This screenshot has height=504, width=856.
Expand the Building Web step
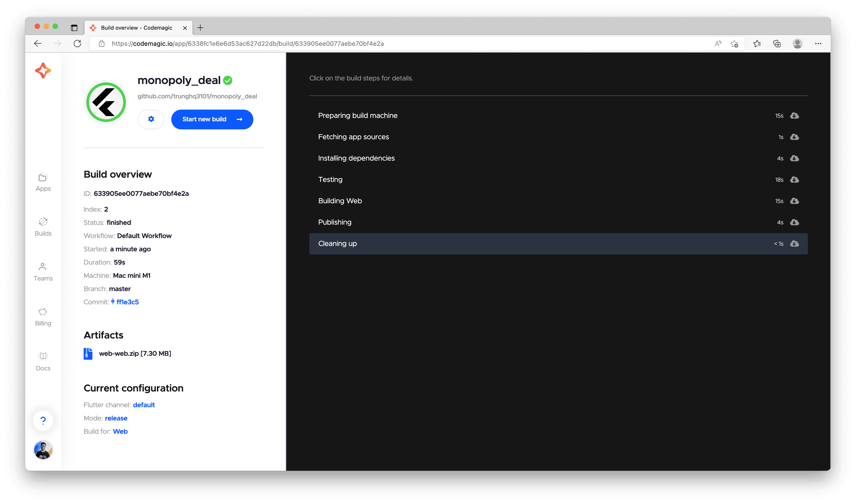(x=558, y=201)
